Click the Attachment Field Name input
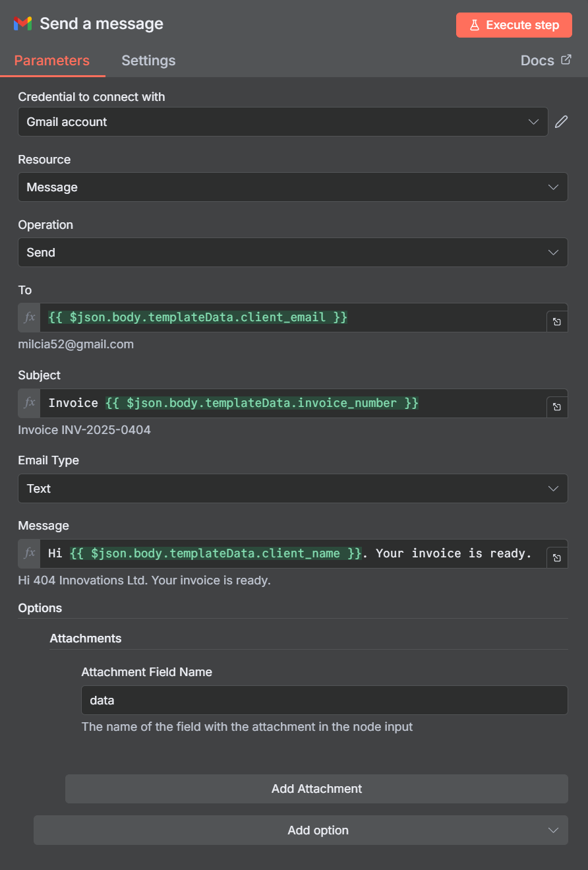 coord(324,700)
